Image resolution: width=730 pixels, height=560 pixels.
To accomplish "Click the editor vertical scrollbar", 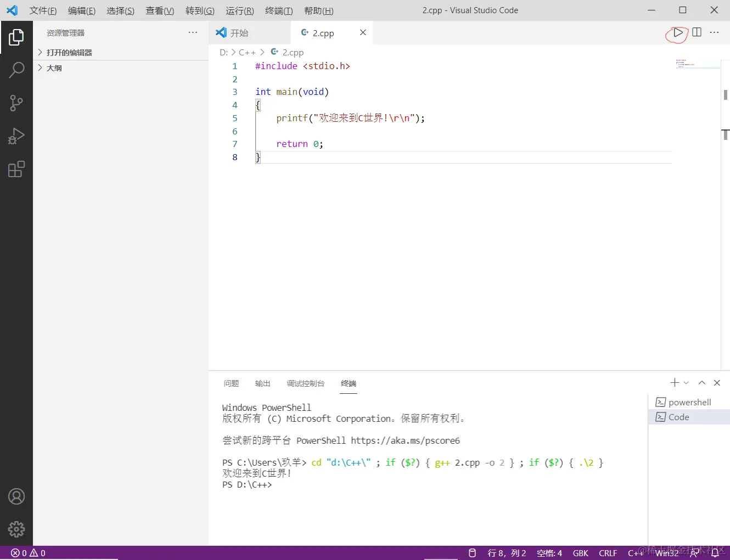I will 725,214.
